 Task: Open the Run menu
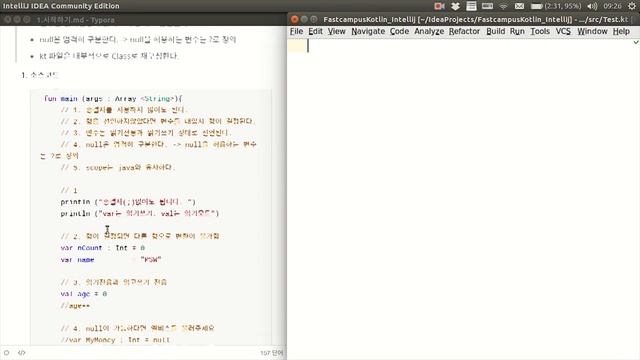point(517,31)
